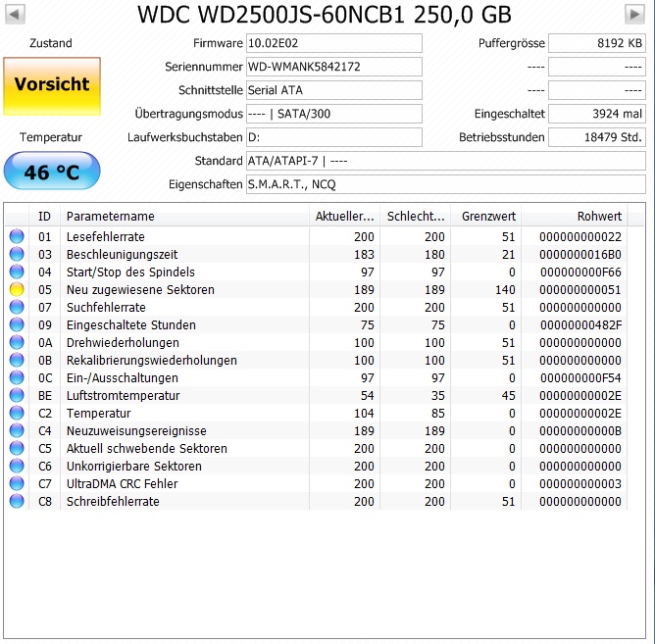The width and height of the screenshot is (655, 644).
Task: Click the Aktueller... column header
Action: [x=344, y=216]
